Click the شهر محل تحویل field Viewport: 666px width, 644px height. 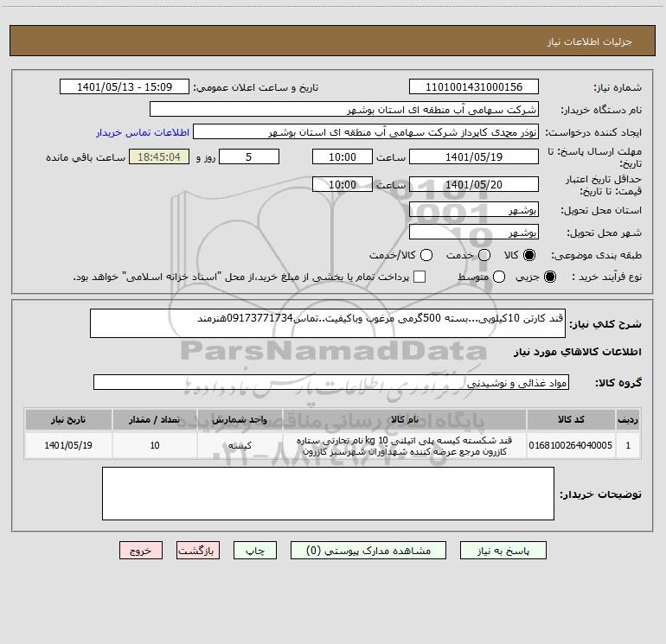click(x=474, y=233)
